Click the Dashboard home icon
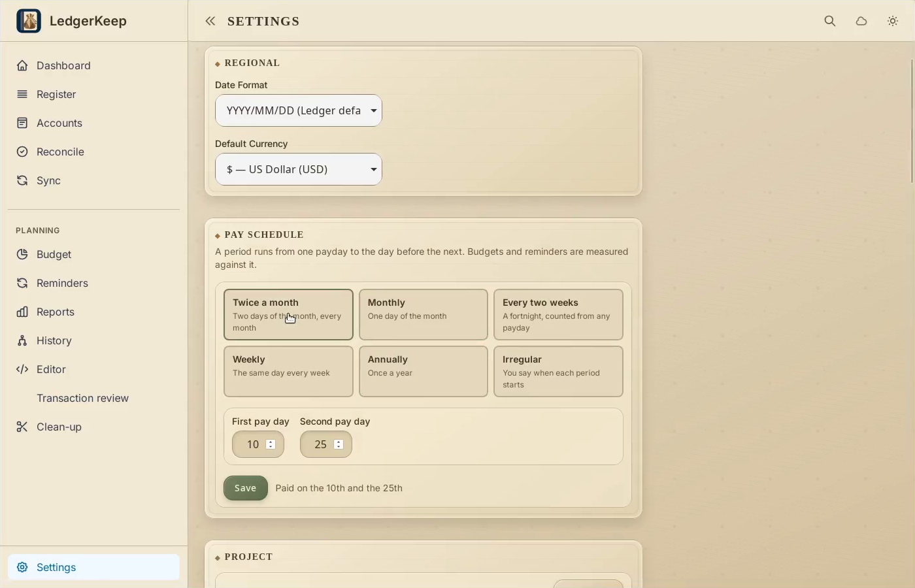The height and width of the screenshot is (588, 915). tap(22, 65)
